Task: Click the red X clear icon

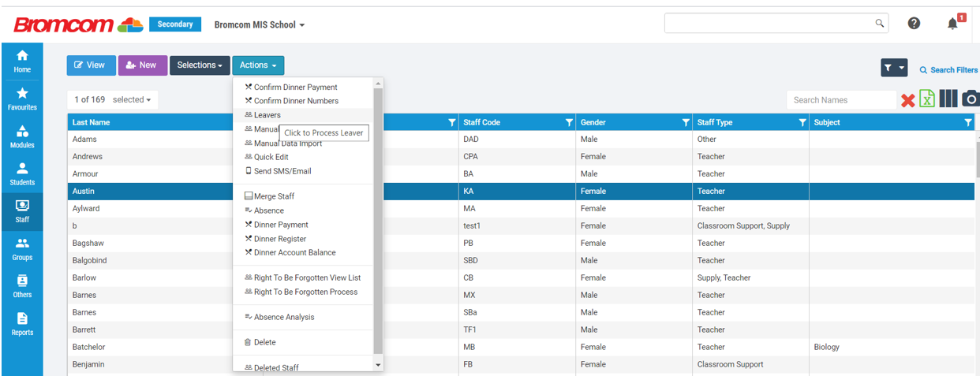Action: (x=907, y=100)
